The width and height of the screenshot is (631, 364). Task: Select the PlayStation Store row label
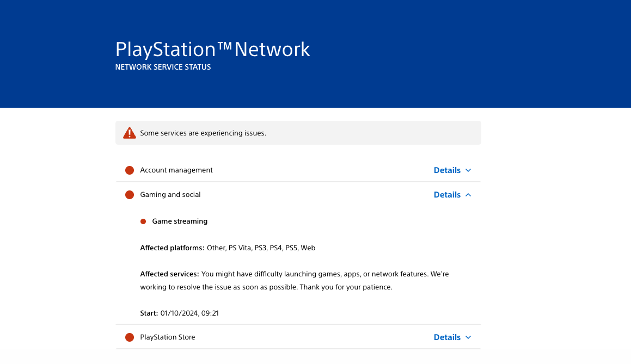[x=168, y=337]
